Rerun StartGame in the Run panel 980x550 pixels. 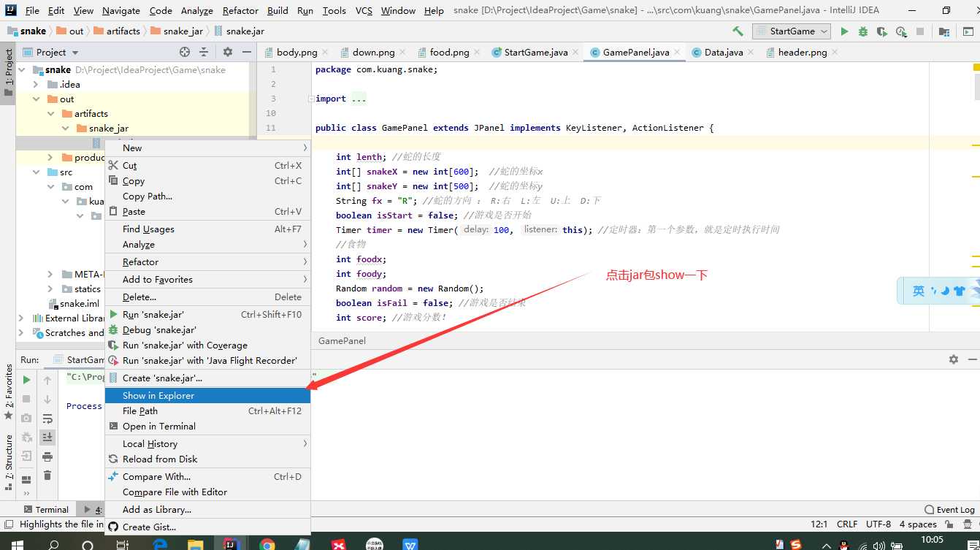click(x=26, y=380)
